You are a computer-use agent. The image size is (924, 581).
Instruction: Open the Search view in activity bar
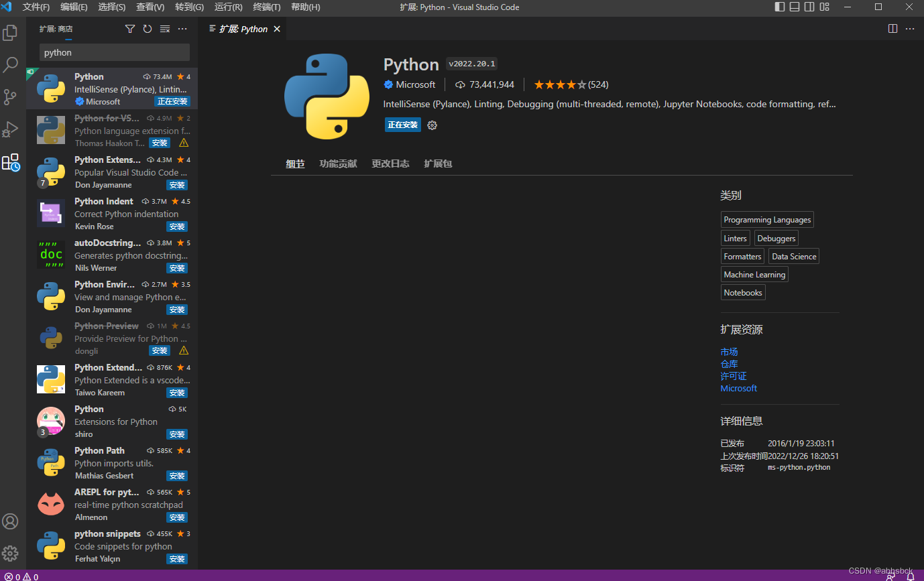tap(10, 65)
